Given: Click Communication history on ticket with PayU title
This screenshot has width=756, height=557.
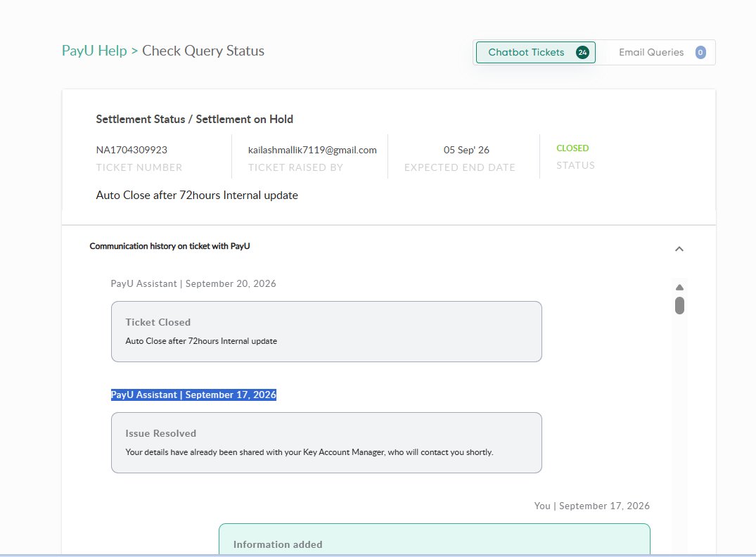Looking at the screenshot, I should click(169, 246).
